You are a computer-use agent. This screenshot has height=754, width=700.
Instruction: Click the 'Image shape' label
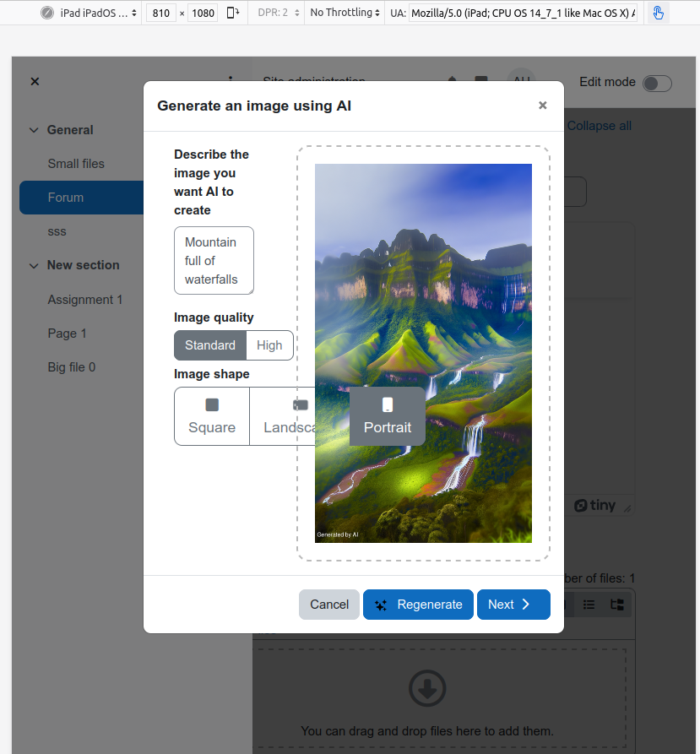(x=212, y=374)
